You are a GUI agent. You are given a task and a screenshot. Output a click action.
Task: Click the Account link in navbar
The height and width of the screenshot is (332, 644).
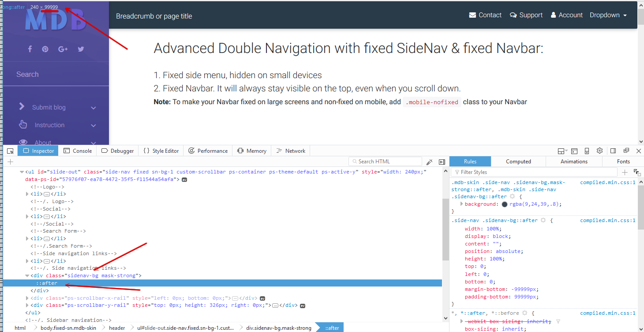point(566,15)
